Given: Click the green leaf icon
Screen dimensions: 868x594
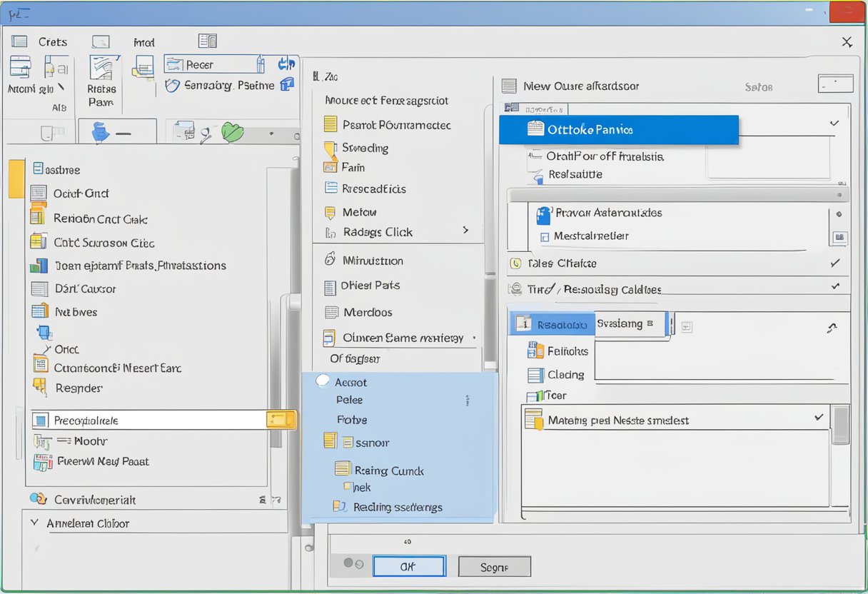Looking at the screenshot, I should [x=232, y=132].
